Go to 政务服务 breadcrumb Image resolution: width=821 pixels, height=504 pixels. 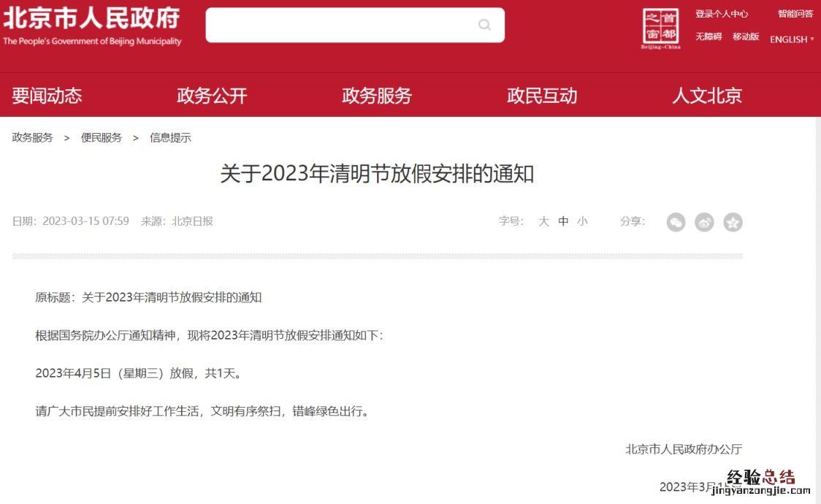(x=32, y=137)
